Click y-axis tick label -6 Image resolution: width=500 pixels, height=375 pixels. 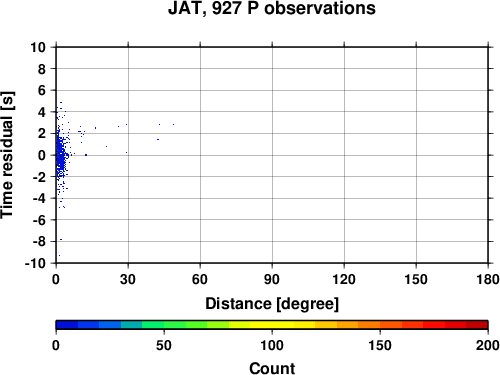[39, 220]
